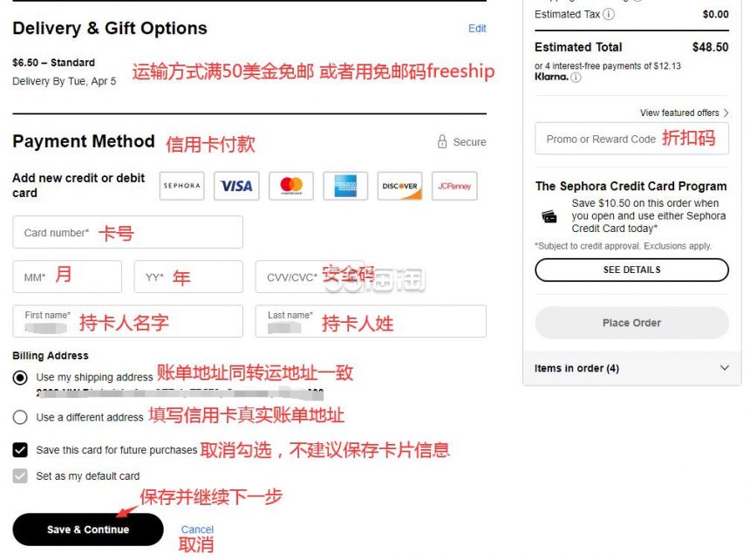750x560 pixels.
Task: Open the Estimated Tax info icon
Action: tap(609, 14)
